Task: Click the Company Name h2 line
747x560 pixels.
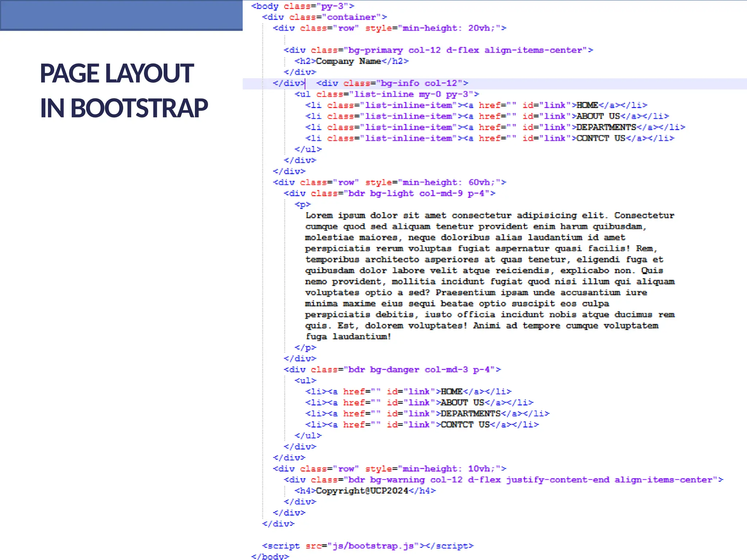Action: (352, 61)
